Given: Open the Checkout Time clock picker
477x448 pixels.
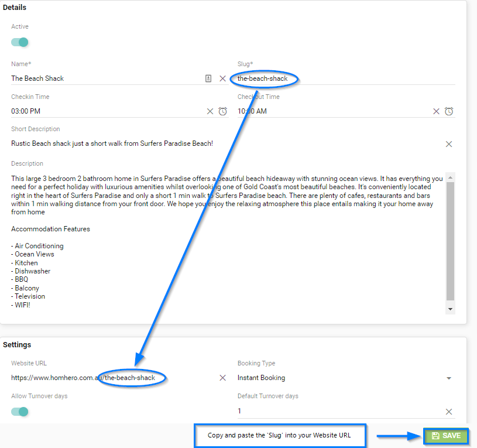Looking at the screenshot, I should coord(449,111).
